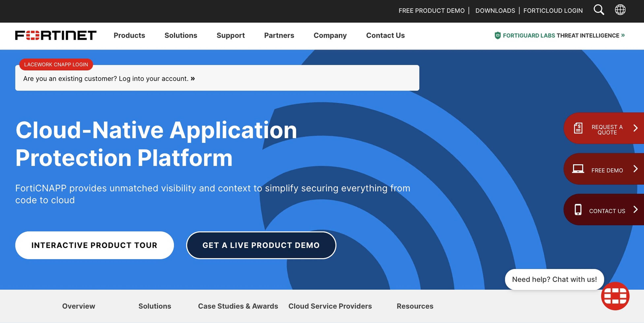Open Contact Us in the main navigation
The width and height of the screenshot is (644, 323).
[385, 35]
